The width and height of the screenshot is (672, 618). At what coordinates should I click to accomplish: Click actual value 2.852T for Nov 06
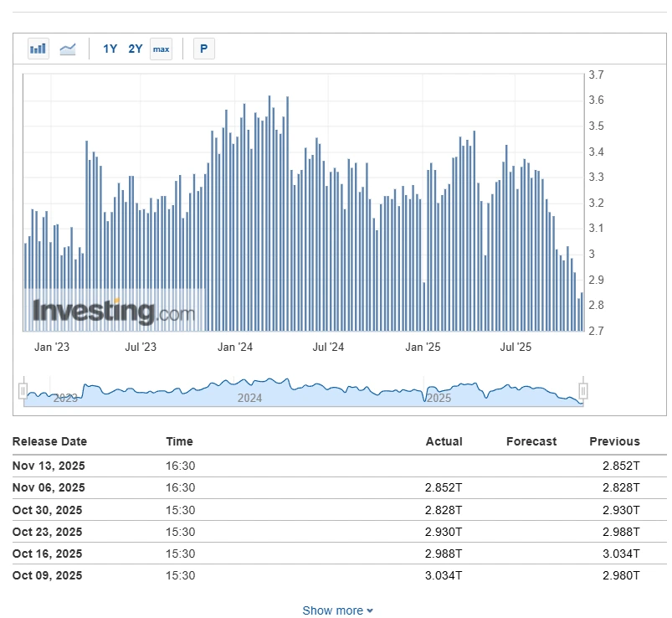[x=444, y=487]
